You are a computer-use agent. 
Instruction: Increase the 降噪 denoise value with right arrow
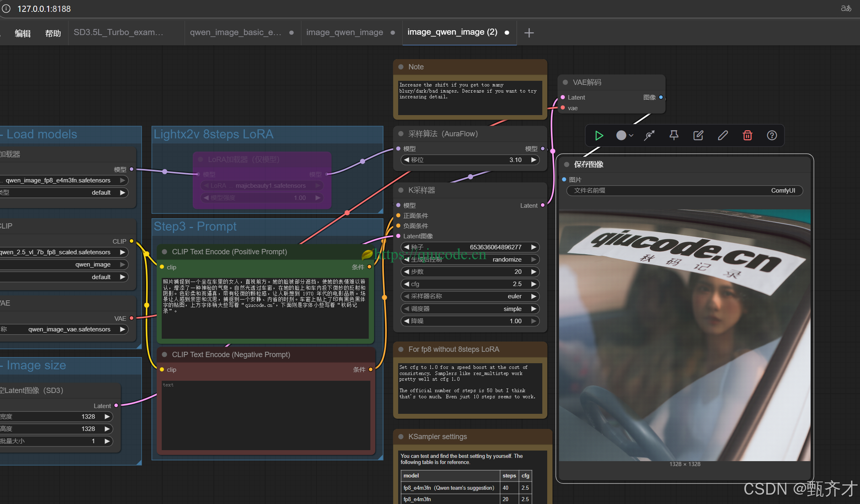533,321
